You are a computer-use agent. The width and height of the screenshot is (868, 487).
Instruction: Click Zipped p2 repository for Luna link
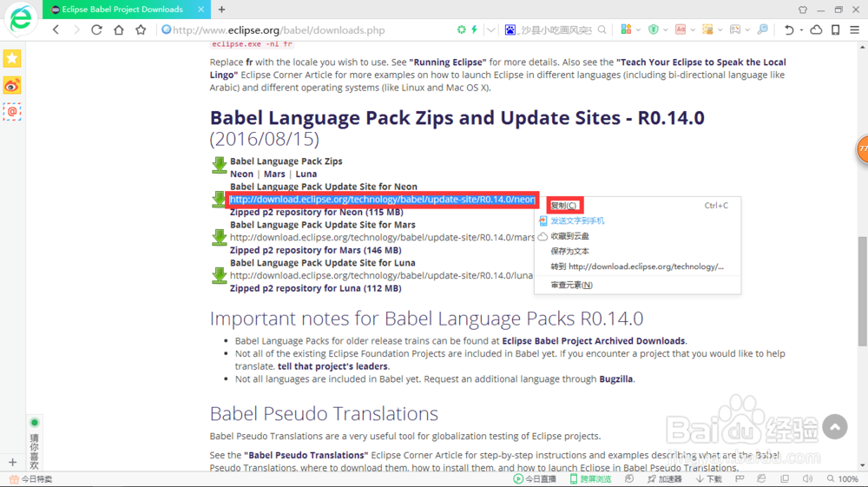point(316,288)
